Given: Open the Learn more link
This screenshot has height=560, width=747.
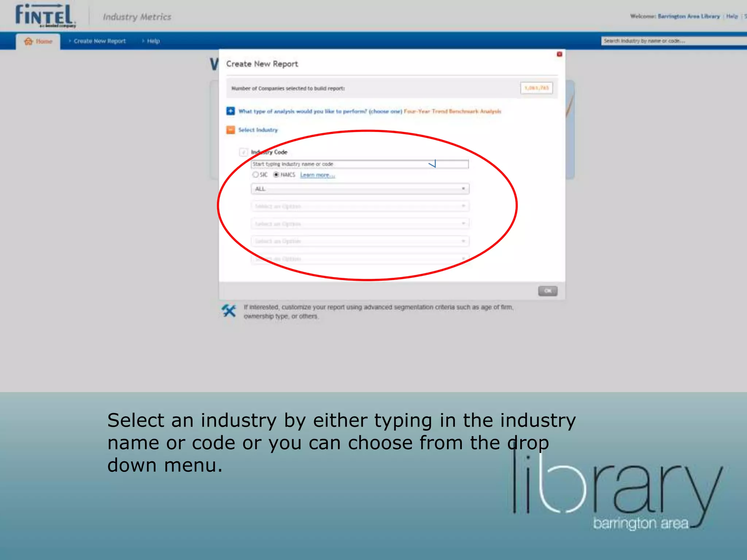Looking at the screenshot, I should pyautogui.click(x=317, y=175).
